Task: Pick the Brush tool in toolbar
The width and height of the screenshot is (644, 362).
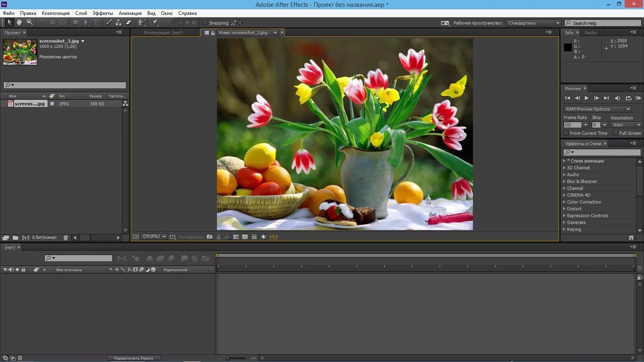Action: [x=109, y=23]
